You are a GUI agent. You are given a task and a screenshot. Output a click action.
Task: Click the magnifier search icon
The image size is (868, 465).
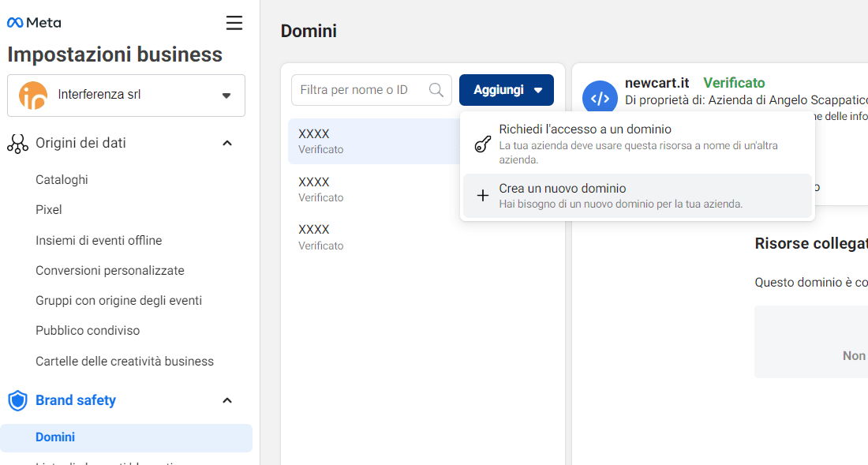436,90
